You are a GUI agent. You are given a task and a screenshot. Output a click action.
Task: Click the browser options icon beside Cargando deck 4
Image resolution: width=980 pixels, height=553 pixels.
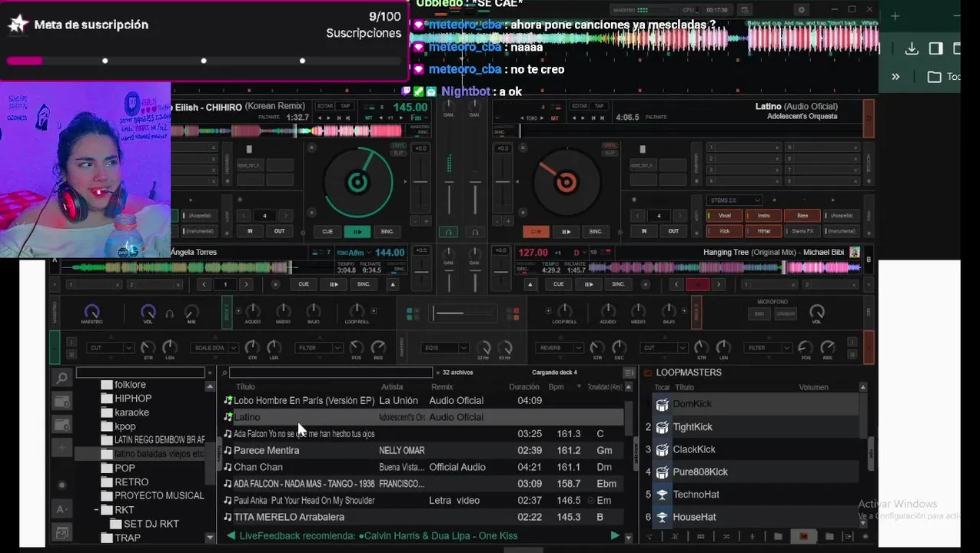click(x=629, y=373)
